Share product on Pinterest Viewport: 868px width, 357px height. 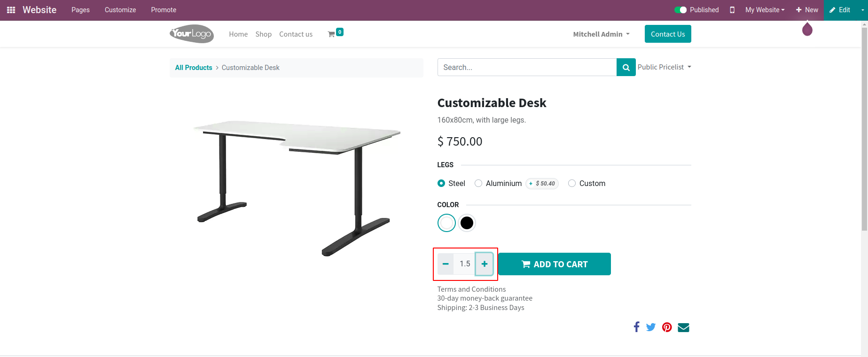(x=667, y=327)
